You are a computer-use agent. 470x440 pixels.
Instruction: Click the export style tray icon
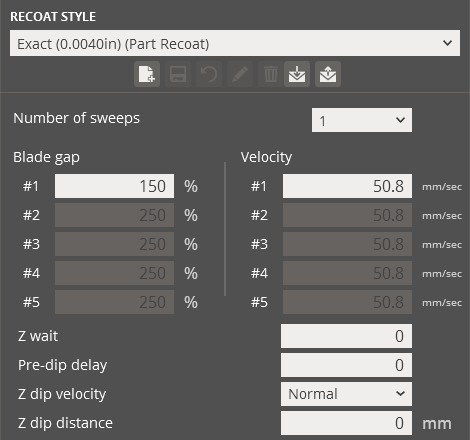click(328, 74)
